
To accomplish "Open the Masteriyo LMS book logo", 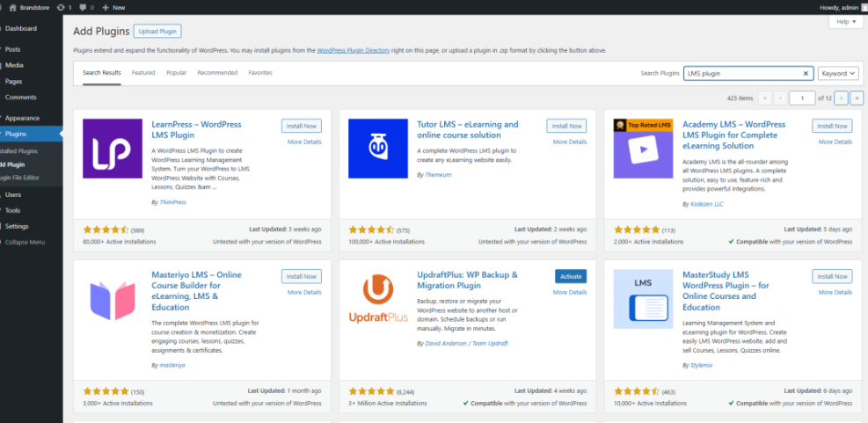I will (x=113, y=299).
